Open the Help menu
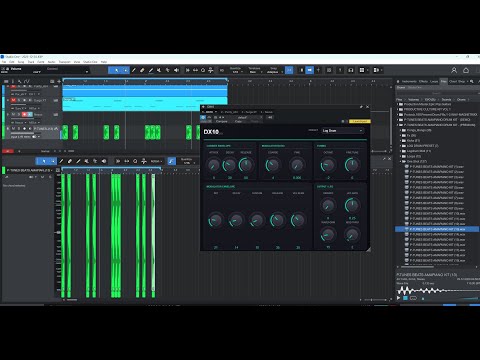The height and width of the screenshot is (360, 480). (x=104, y=62)
